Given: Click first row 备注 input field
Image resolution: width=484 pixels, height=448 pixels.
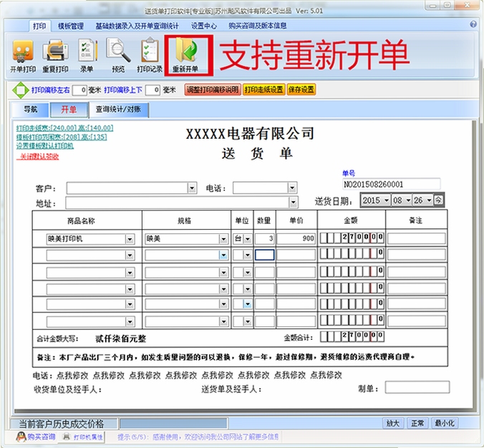Looking at the screenshot, I should coord(417,239).
